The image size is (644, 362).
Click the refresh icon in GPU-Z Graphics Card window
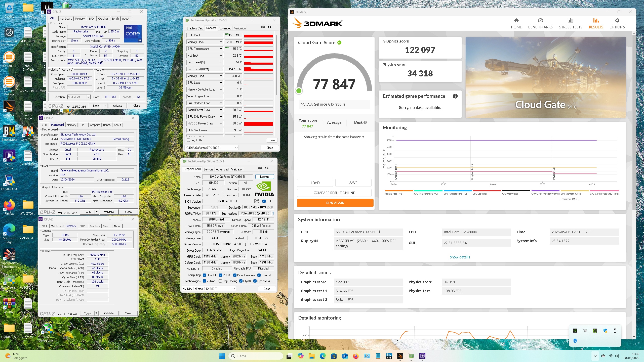click(x=267, y=168)
